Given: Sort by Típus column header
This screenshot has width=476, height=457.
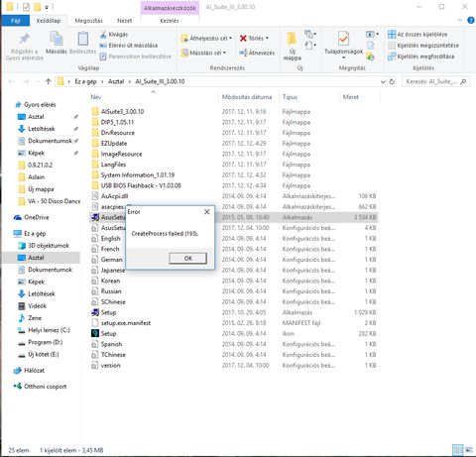Looking at the screenshot, I should tap(290, 97).
